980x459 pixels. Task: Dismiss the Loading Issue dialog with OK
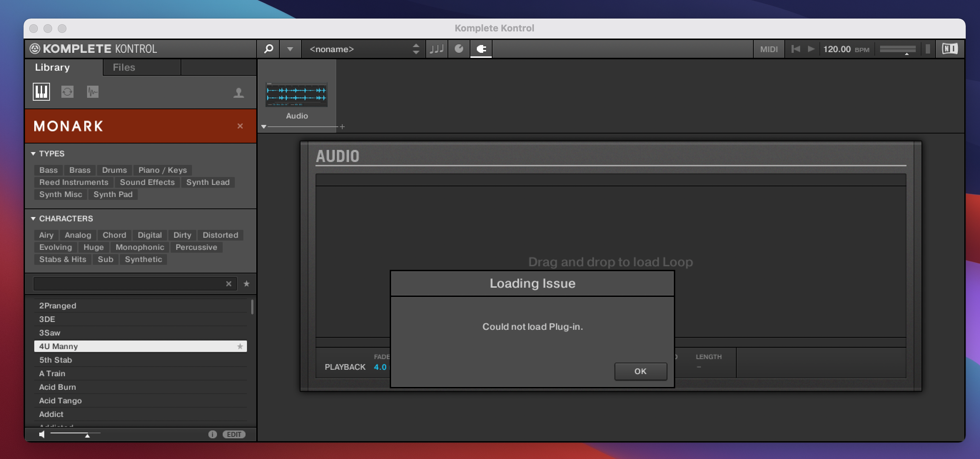click(640, 371)
